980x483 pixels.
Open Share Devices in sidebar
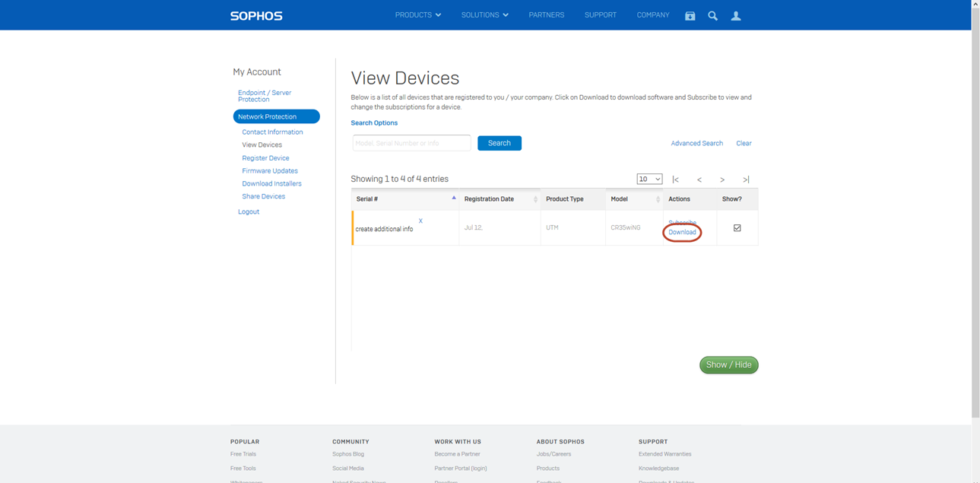tap(263, 196)
